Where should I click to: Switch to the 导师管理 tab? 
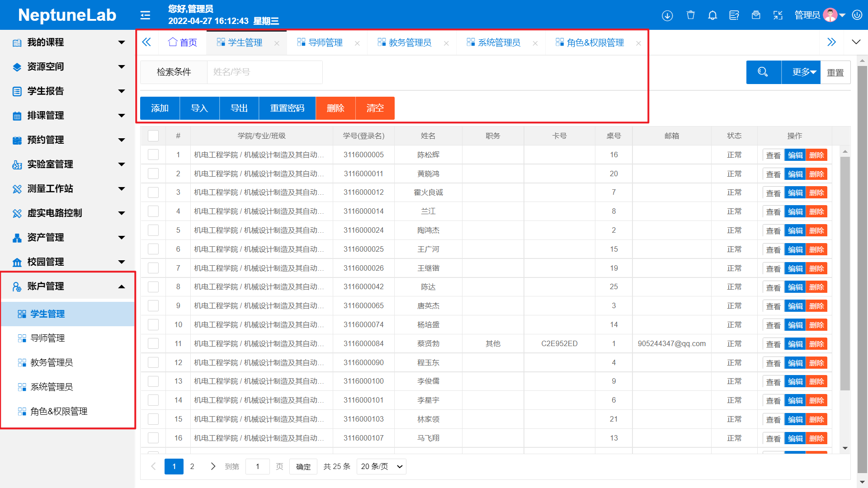pyautogui.click(x=325, y=42)
